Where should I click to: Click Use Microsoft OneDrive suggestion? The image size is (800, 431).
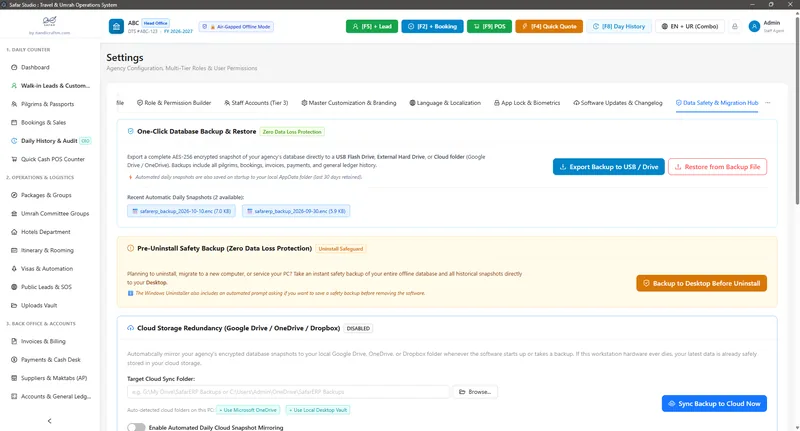[248, 410]
